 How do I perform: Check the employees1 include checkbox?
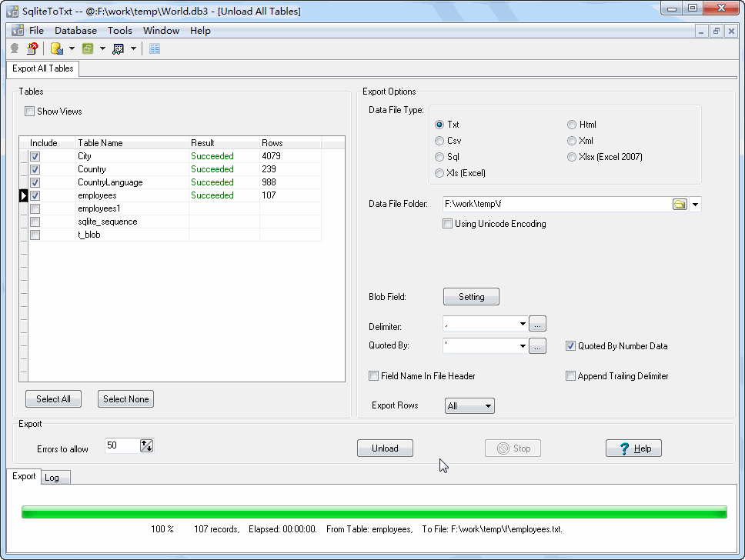click(35, 208)
